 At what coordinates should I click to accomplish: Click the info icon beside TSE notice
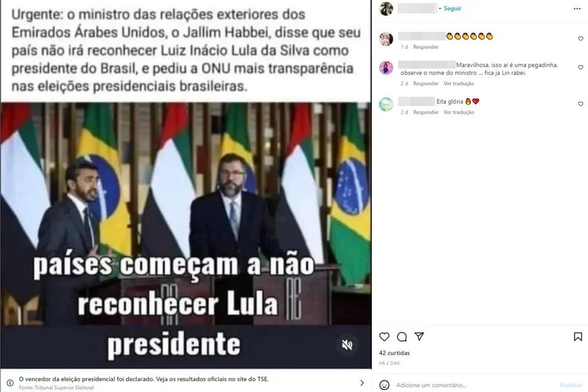tap(10, 383)
